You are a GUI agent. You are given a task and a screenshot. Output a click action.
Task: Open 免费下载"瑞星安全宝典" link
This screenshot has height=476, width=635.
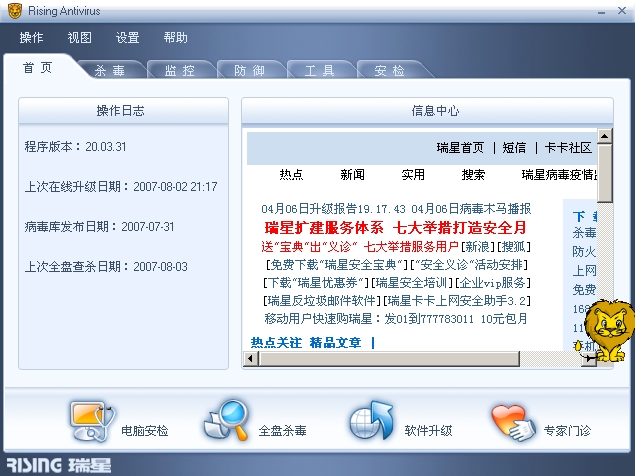tap(337, 265)
